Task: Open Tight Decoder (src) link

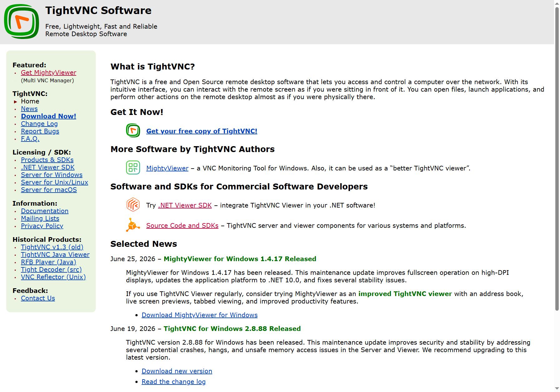Action: (x=51, y=270)
